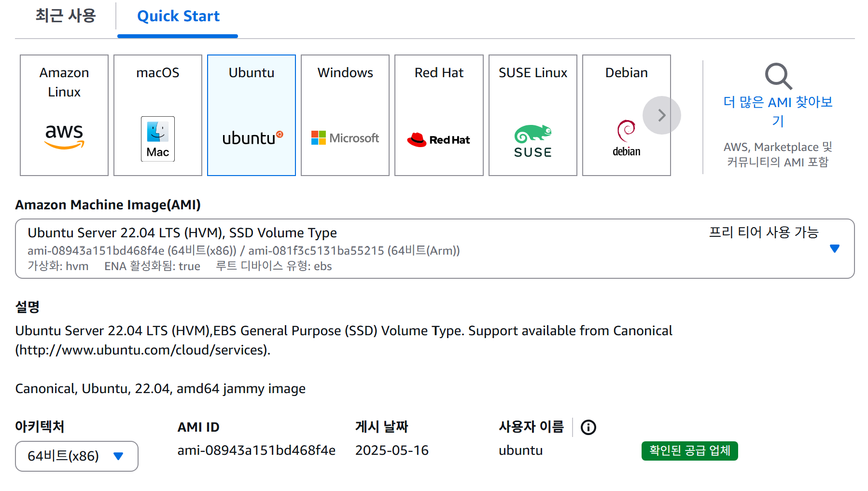Click the 설명 heading

pyautogui.click(x=27, y=307)
